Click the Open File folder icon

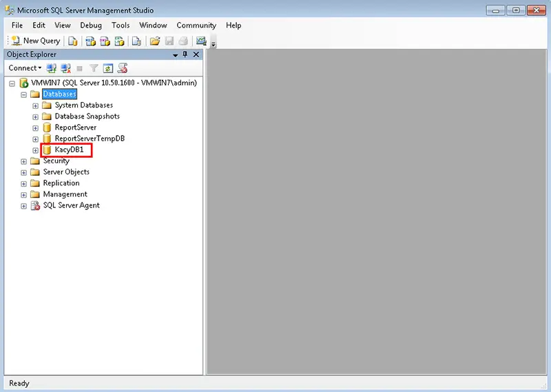(154, 41)
